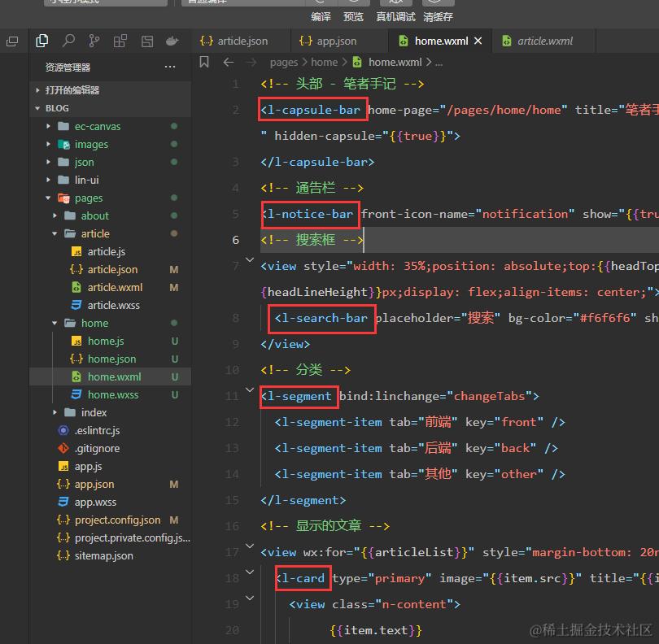Close the home.wxml tab
This screenshot has height=644, width=659.
tap(478, 41)
